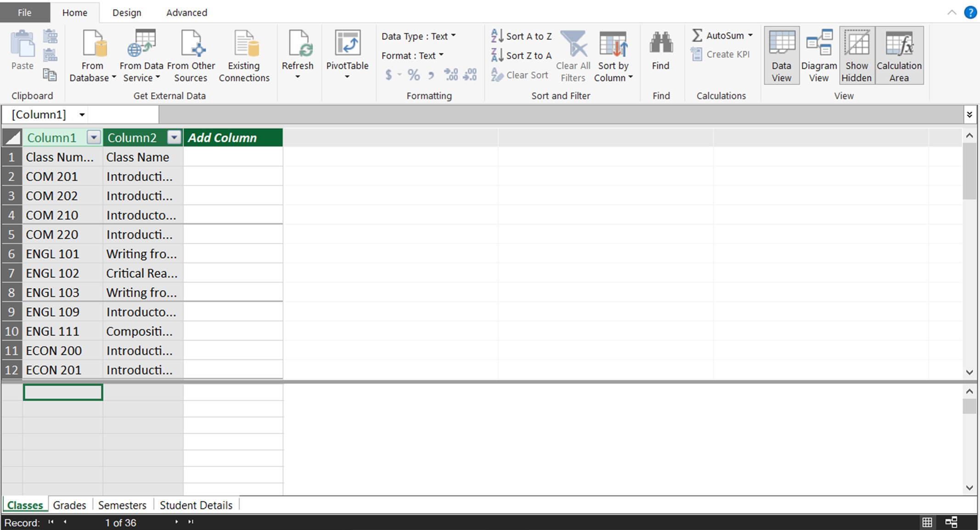
Task: Open From Data Service options
Action: coord(141,56)
